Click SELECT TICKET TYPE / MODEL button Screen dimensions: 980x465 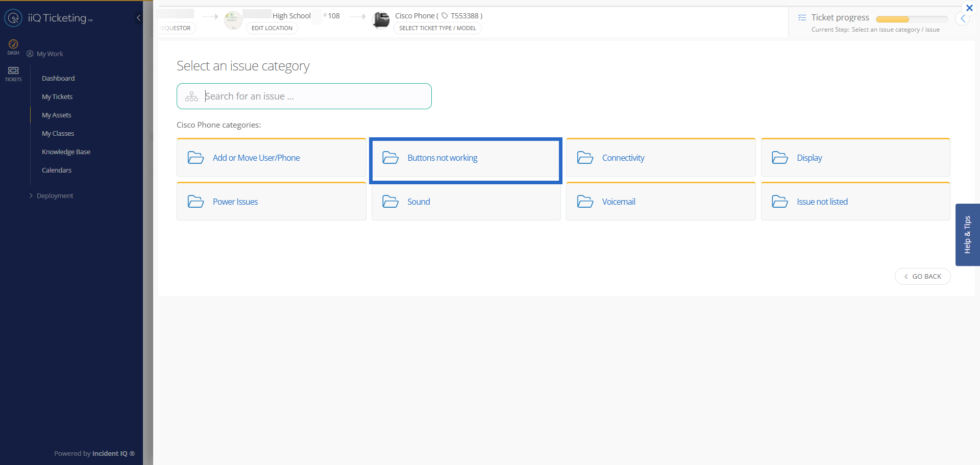click(x=437, y=28)
